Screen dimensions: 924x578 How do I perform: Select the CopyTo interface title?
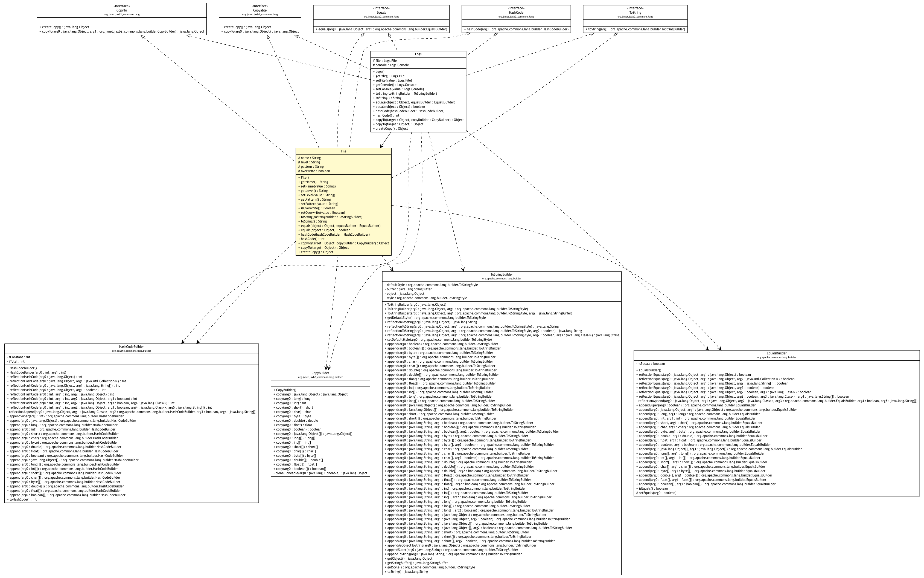point(121,10)
